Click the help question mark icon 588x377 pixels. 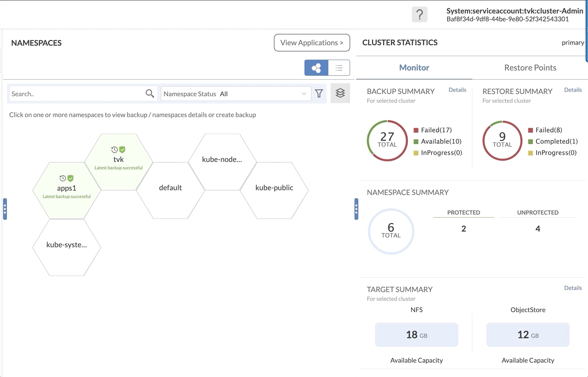tap(419, 15)
